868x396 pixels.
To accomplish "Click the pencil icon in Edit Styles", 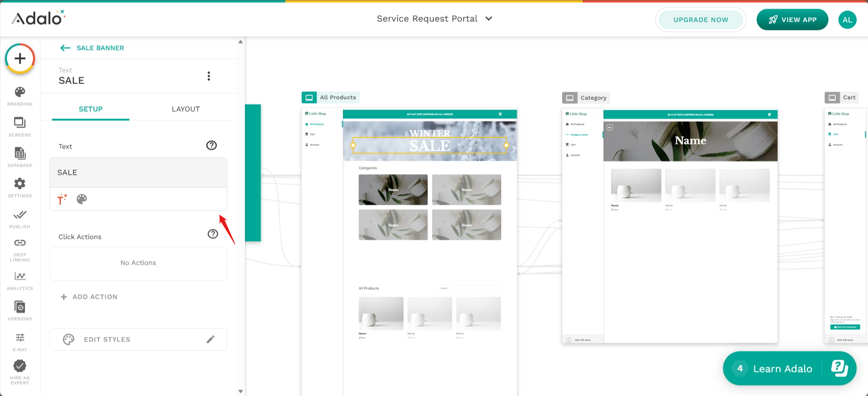I will point(210,339).
